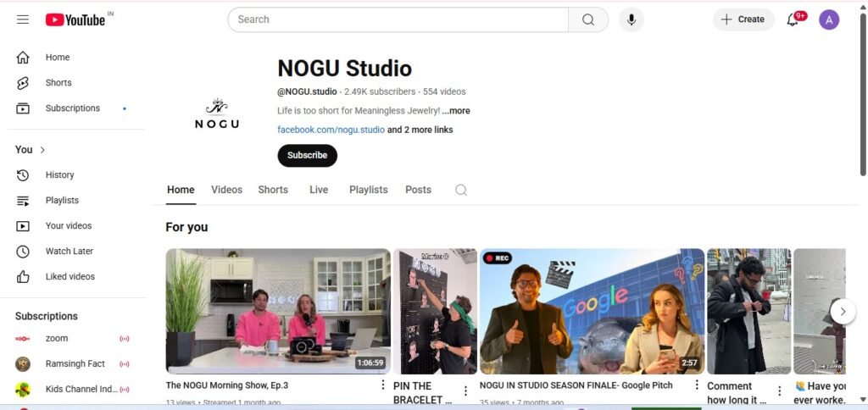Click the page vertical scrollbar thumb

click(862, 94)
